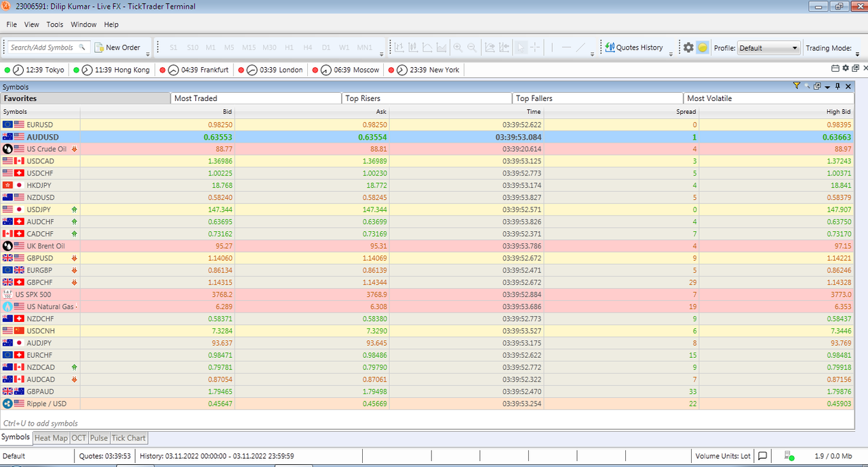
Task: Click the chat bubble icon in status bar
Action: (762, 455)
